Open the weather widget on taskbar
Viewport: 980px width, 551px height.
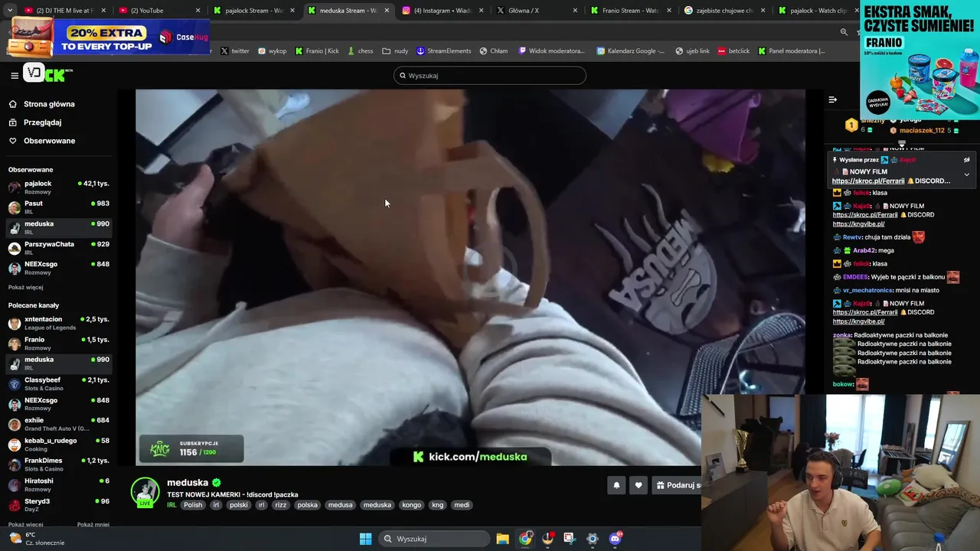tap(37, 539)
